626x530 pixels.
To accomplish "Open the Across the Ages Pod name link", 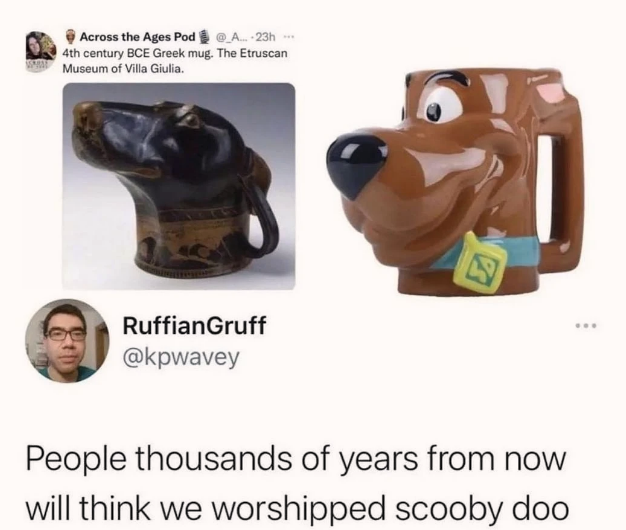I will pyautogui.click(x=138, y=37).
